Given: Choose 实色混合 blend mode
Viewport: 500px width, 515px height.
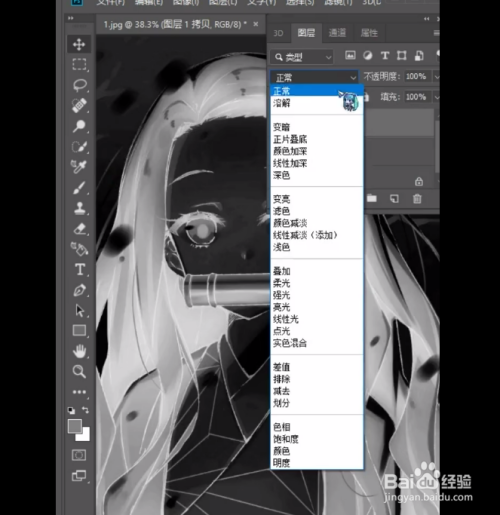Looking at the screenshot, I should click(317, 343).
